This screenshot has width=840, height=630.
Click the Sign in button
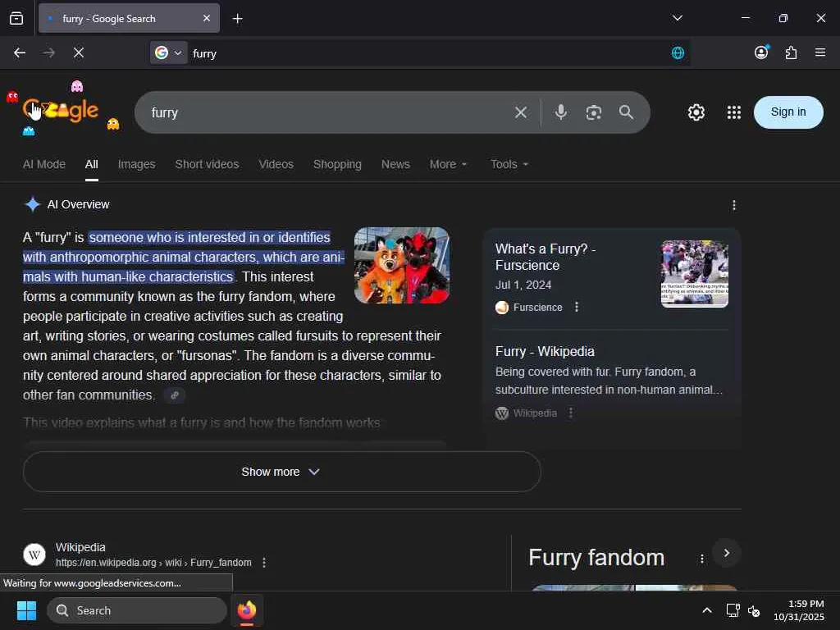[x=788, y=112]
